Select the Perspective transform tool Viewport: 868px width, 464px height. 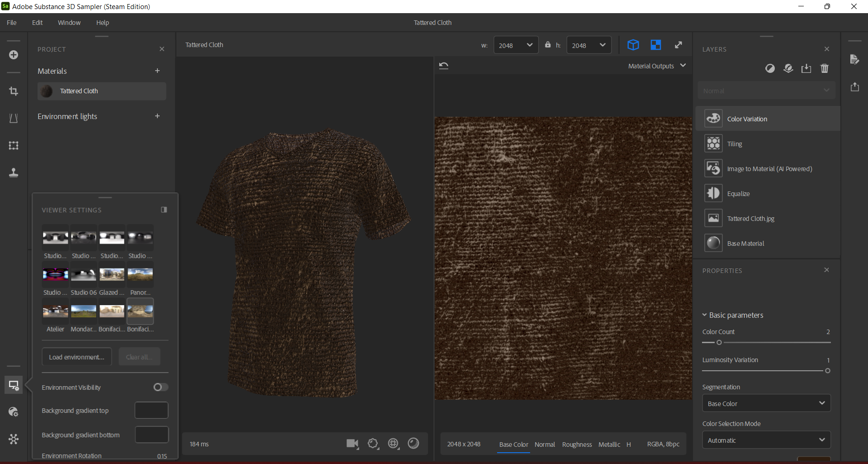(x=14, y=118)
